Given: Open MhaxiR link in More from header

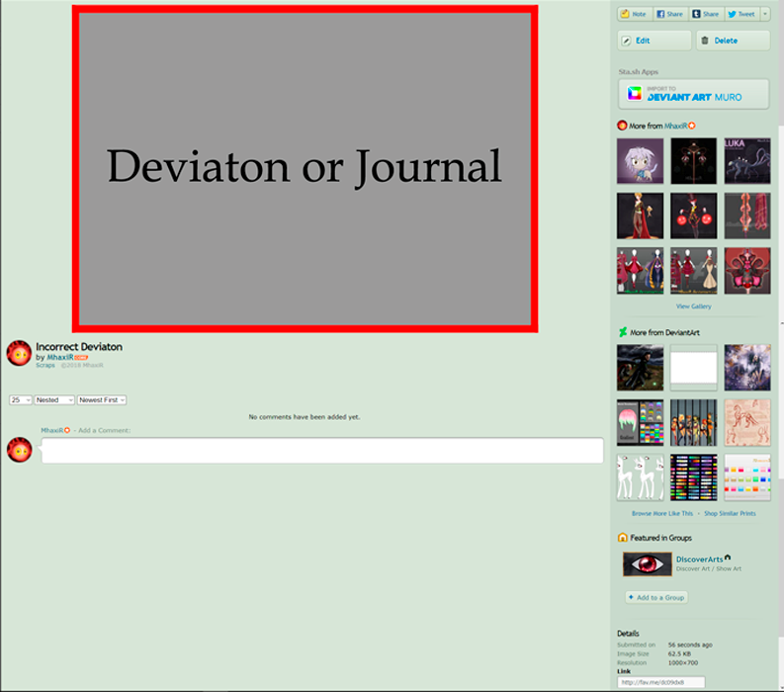Looking at the screenshot, I should [x=675, y=126].
